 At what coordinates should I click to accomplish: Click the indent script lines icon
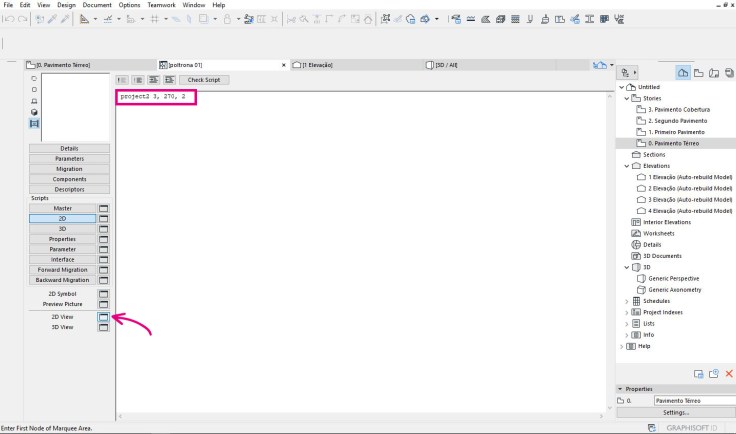pyautogui.click(x=153, y=80)
